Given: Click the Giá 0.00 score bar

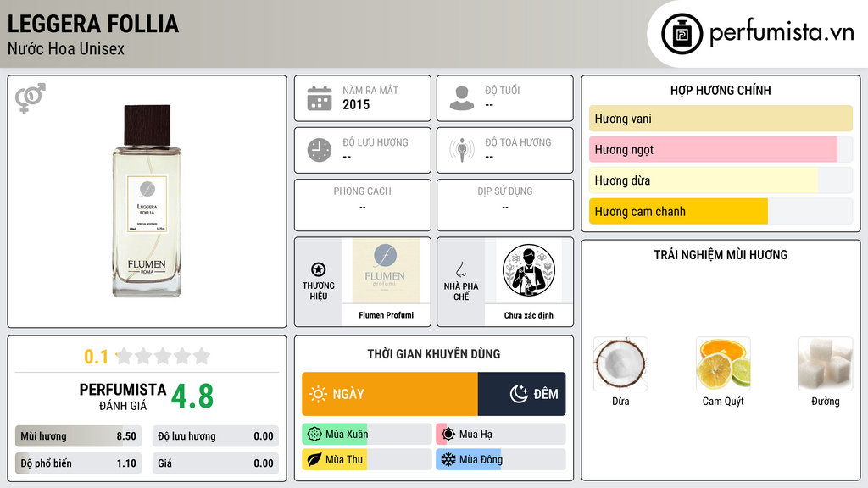Looking at the screenshot, I should click(x=215, y=463).
